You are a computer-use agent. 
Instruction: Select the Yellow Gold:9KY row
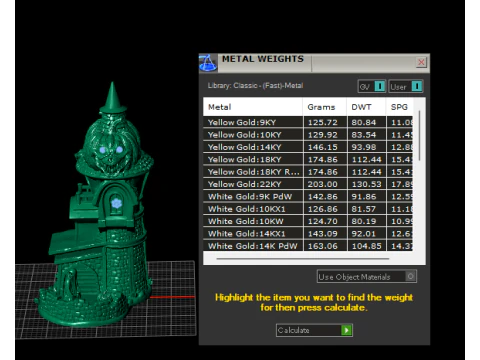tap(308, 122)
